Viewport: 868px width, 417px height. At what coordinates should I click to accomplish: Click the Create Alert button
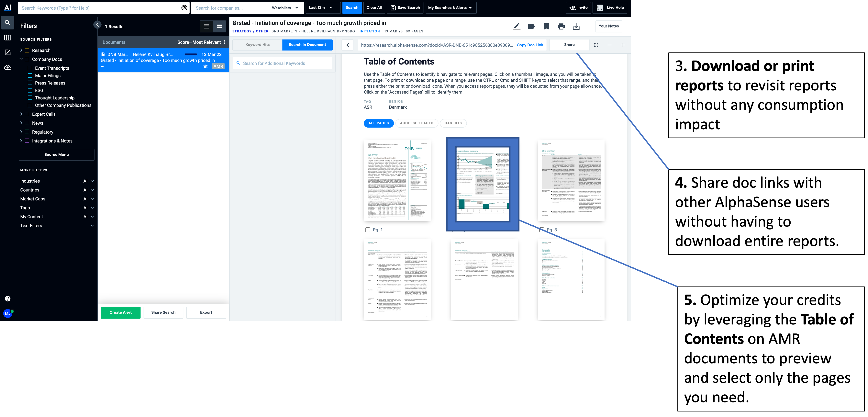coord(120,312)
